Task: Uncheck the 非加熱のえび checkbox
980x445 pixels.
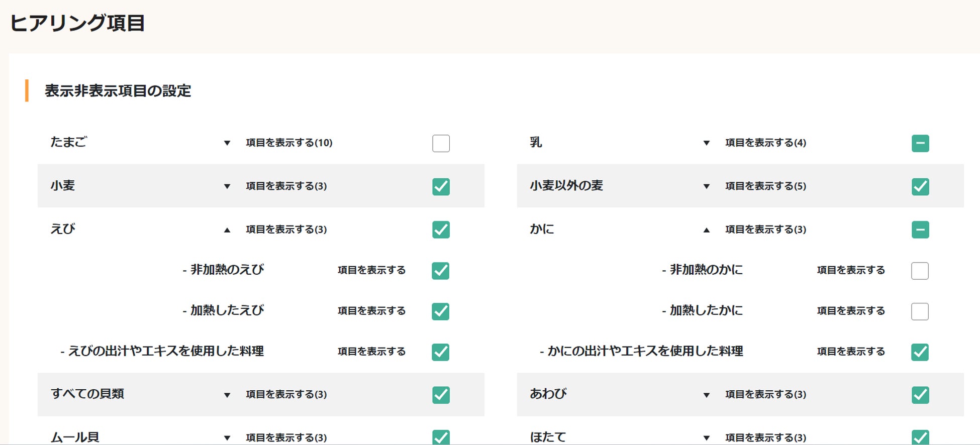Action: pyautogui.click(x=440, y=271)
